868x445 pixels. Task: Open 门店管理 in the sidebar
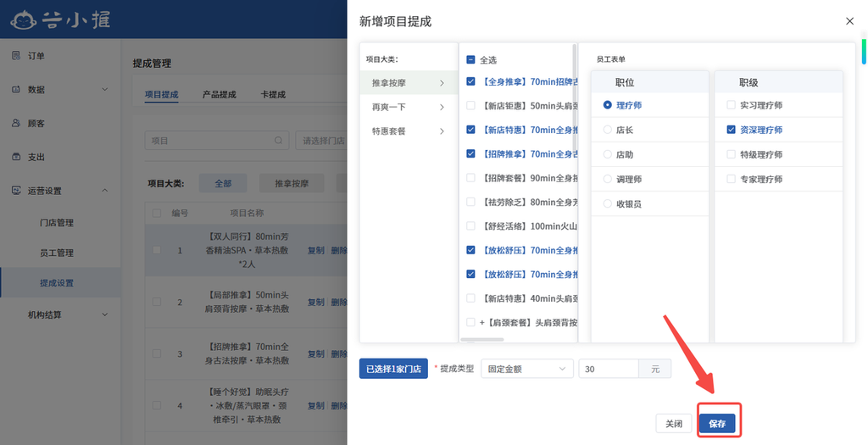(57, 222)
